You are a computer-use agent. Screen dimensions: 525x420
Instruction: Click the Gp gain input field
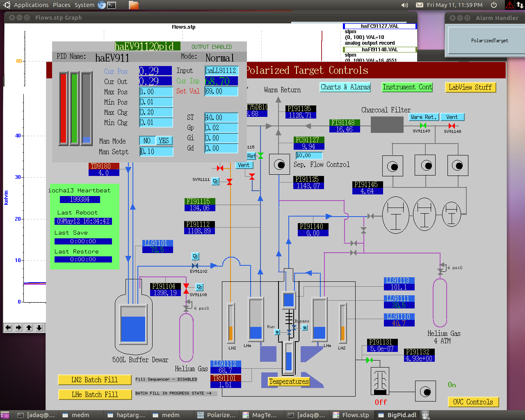[221, 128]
